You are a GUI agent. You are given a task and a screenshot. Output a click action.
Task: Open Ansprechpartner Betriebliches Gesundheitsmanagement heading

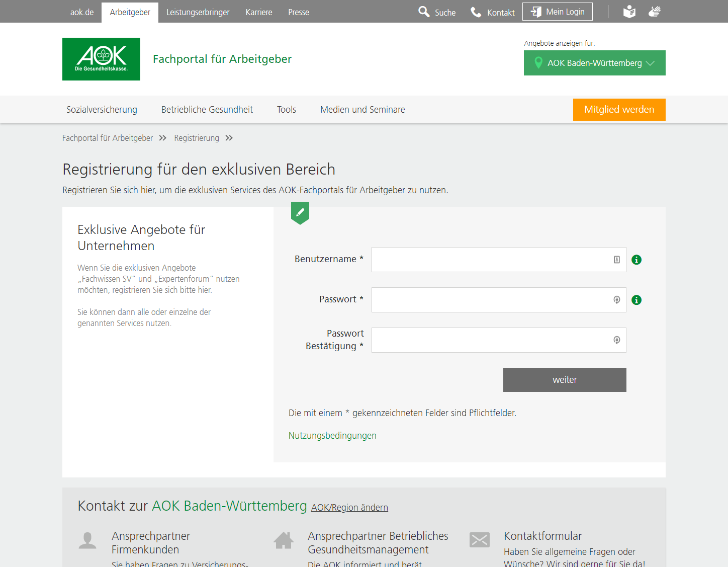[x=378, y=543]
